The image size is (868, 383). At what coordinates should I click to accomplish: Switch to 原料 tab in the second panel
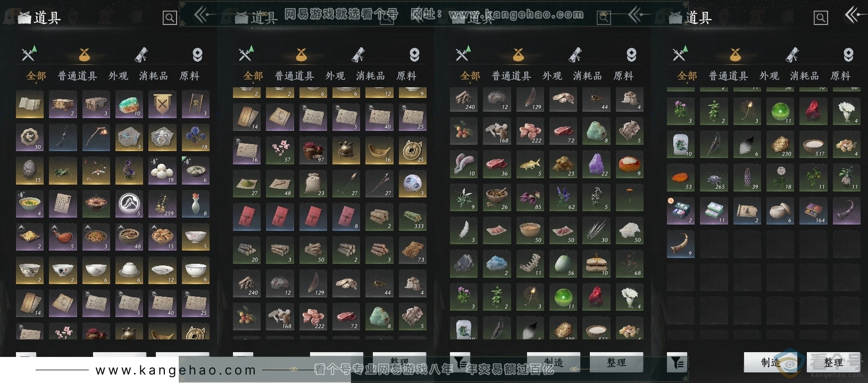[406, 76]
